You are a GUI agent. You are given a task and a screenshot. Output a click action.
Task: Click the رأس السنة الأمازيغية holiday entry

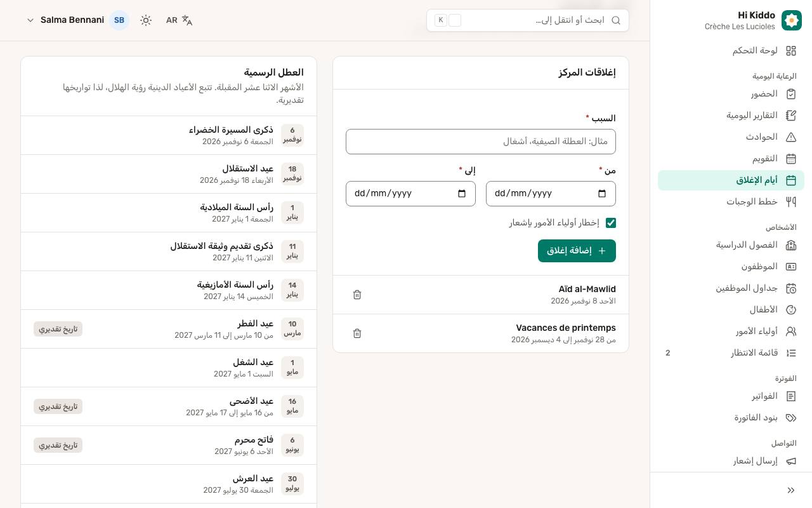(x=169, y=290)
